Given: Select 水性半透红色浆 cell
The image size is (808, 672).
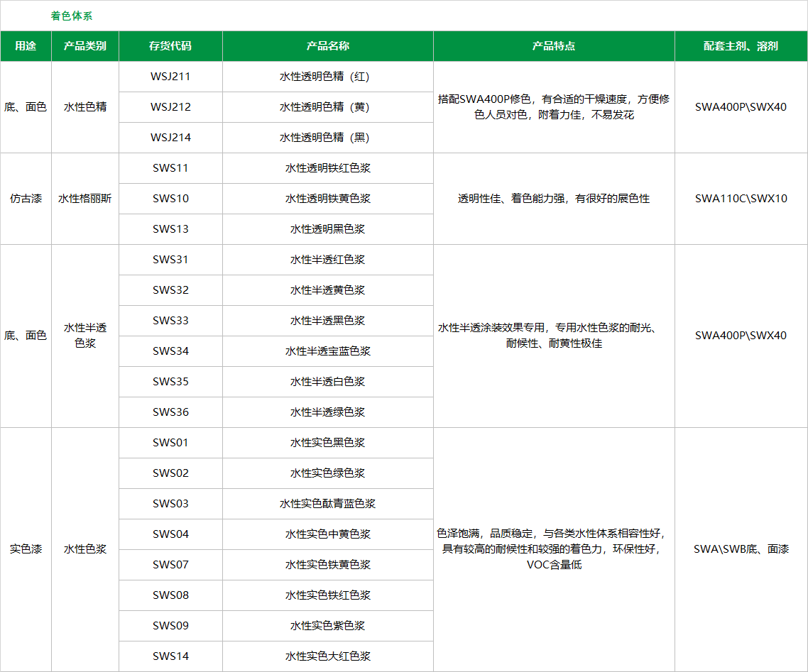Looking at the screenshot, I should [x=328, y=260].
